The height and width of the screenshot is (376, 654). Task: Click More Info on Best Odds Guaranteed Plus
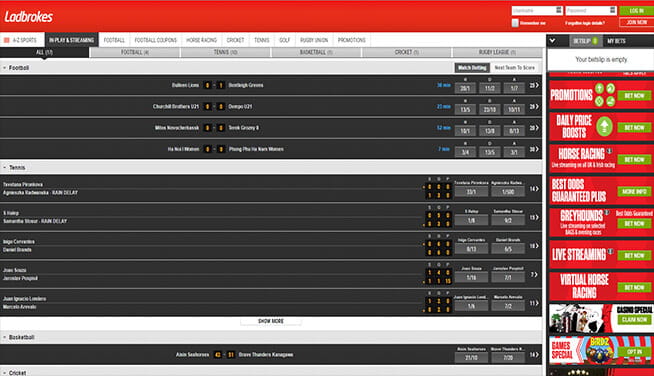point(634,192)
